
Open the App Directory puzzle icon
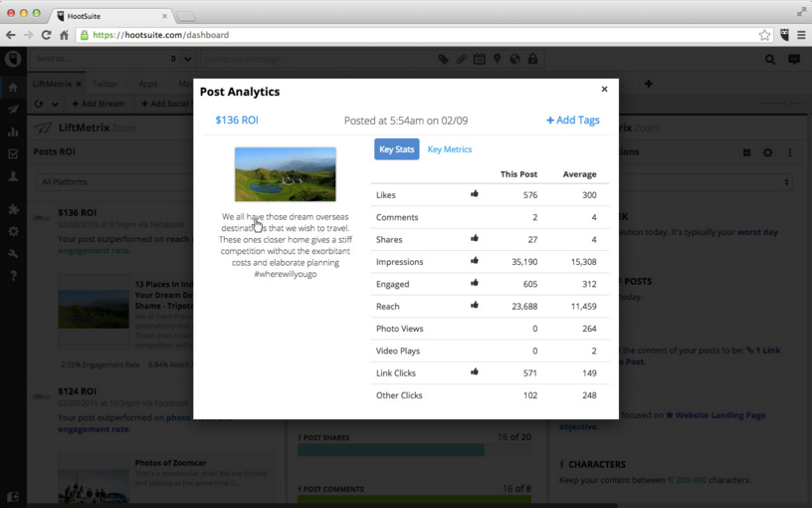[13, 209]
